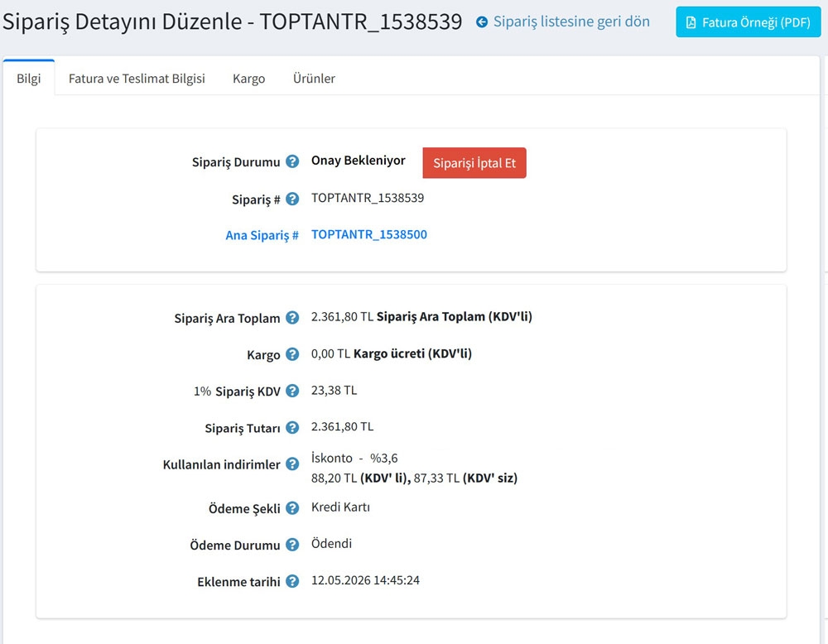Screen dimensions: 828x644
Task: Click help icon next to Sipariş Durumu
Action: [292, 161]
